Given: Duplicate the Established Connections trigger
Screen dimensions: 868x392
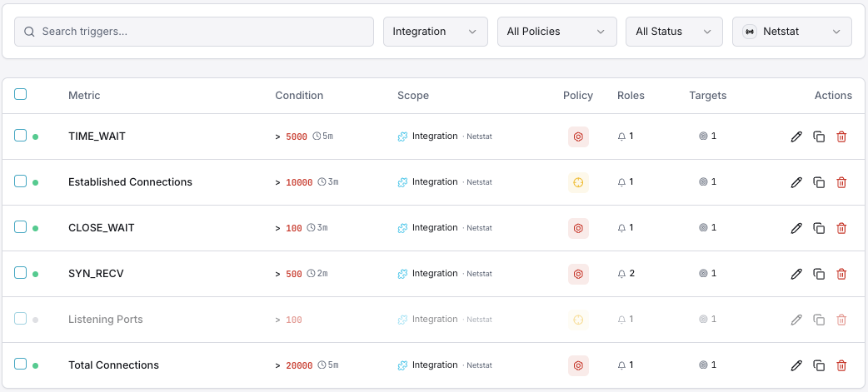Looking at the screenshot, I should (819, 182).
